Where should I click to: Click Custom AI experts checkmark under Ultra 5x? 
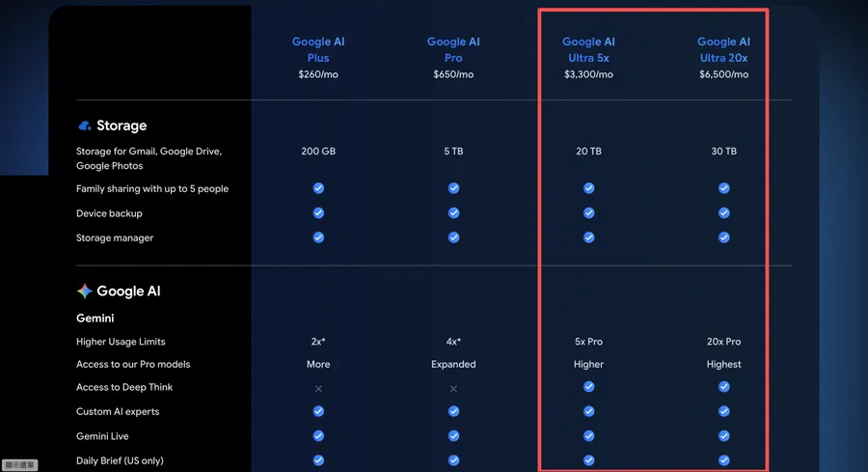[588, 411]
